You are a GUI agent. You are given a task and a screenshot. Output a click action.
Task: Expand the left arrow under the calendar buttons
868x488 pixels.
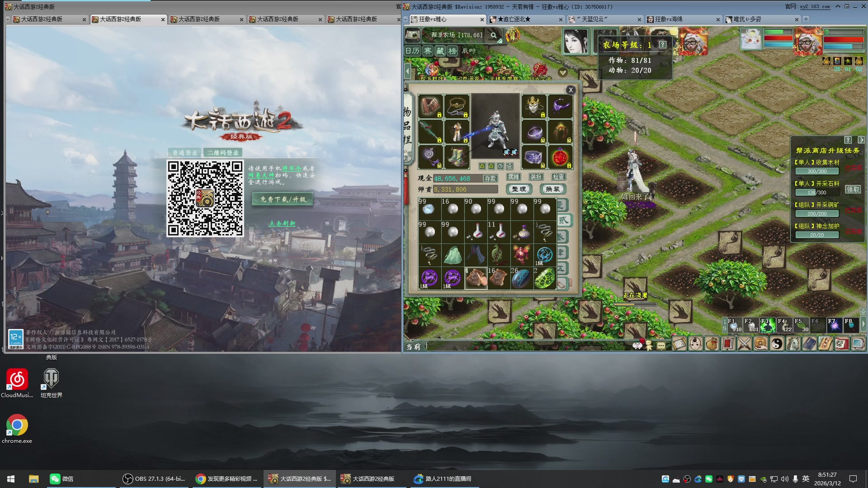pos(408,71)
